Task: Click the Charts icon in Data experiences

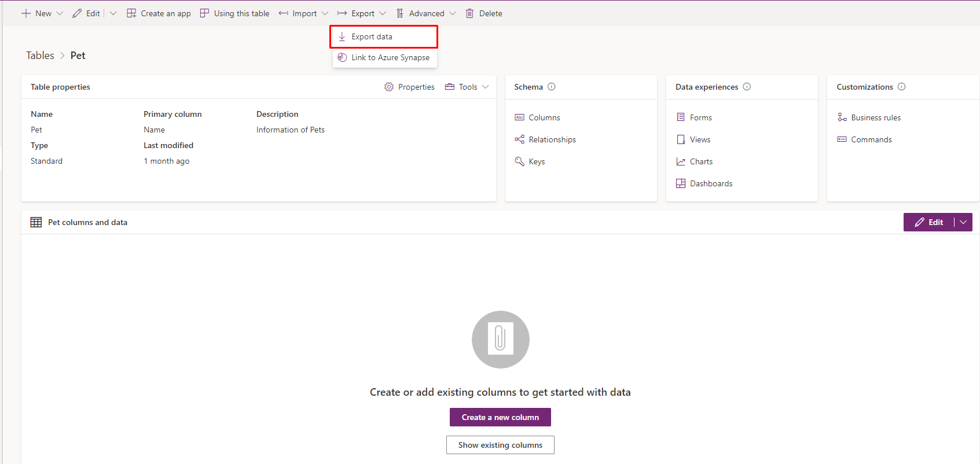Action: pos(681,161)
